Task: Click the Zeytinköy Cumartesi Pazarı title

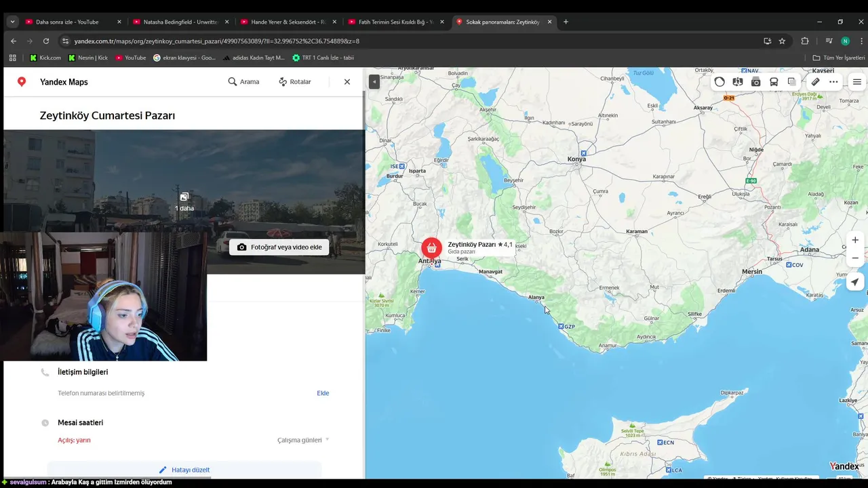Action: coord(107,116)
